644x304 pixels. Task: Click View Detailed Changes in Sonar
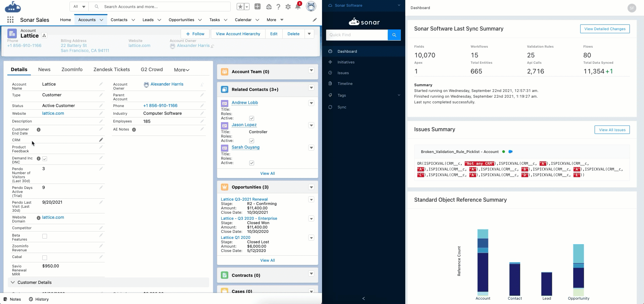(605, 29)
